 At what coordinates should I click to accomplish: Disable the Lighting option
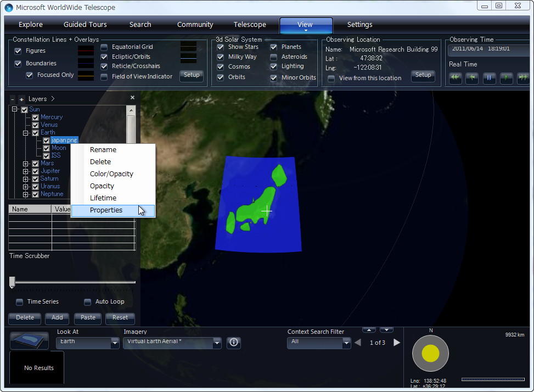pos(273,67)
